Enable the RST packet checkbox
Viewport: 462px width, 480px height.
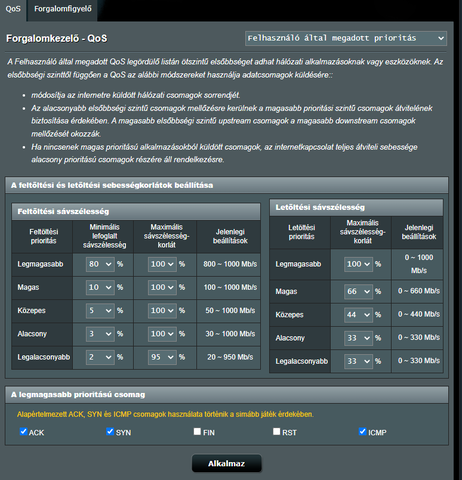pyautogui.click(x=276, y=432)
